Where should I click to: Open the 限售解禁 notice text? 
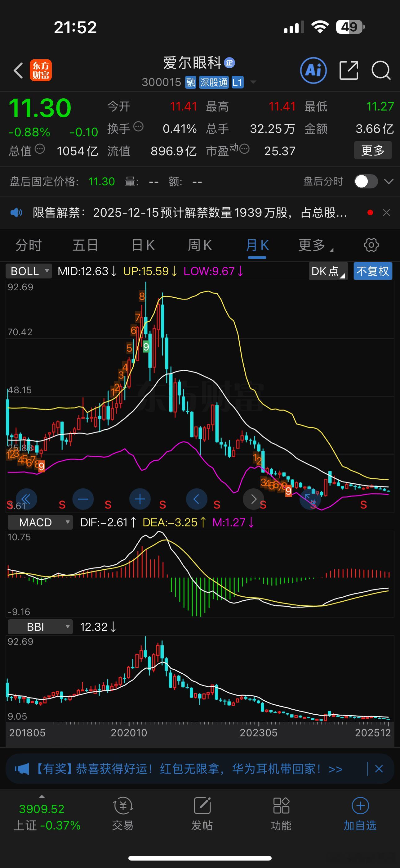click(190, 213)
